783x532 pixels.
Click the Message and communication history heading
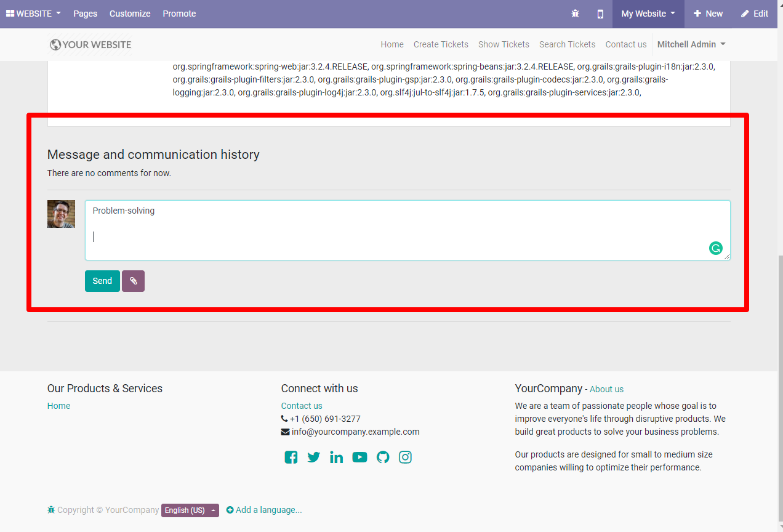click(153, 155)
